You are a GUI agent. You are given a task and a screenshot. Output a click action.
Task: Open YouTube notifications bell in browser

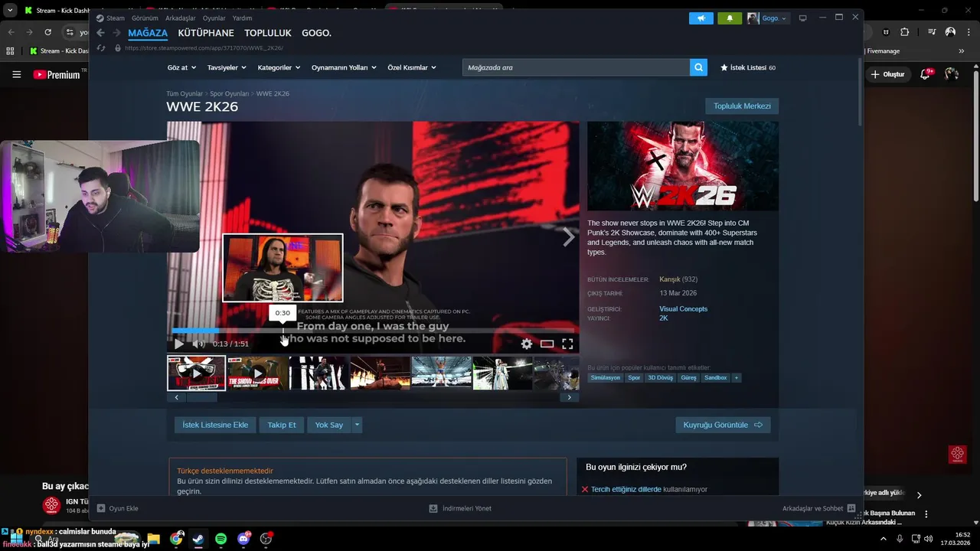(926, 74)
